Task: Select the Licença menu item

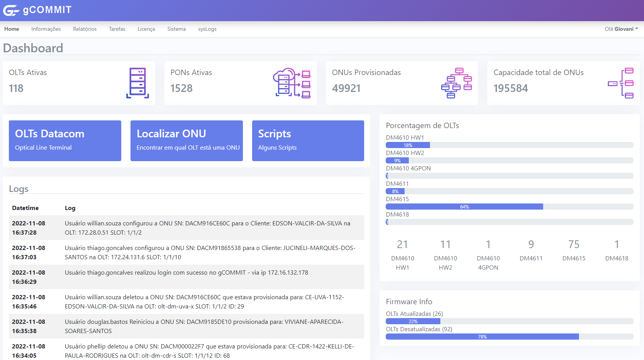Action: (x=146, y=29)
